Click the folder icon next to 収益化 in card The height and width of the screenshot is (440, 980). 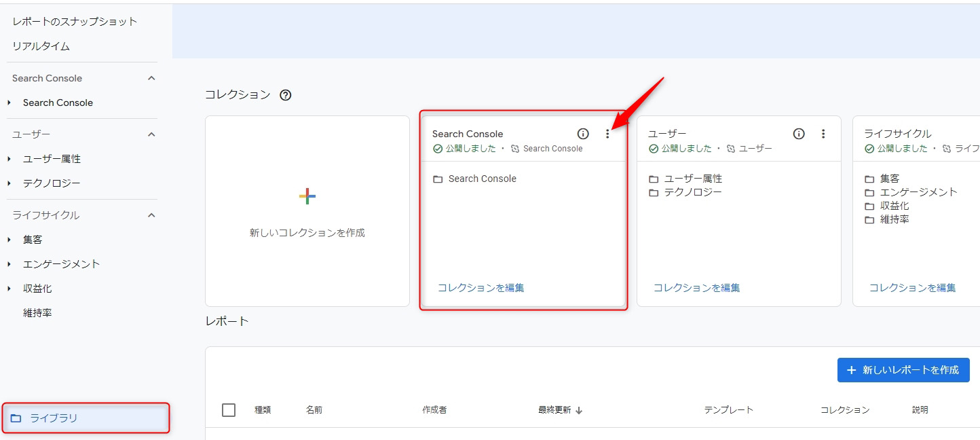(869, 206)
